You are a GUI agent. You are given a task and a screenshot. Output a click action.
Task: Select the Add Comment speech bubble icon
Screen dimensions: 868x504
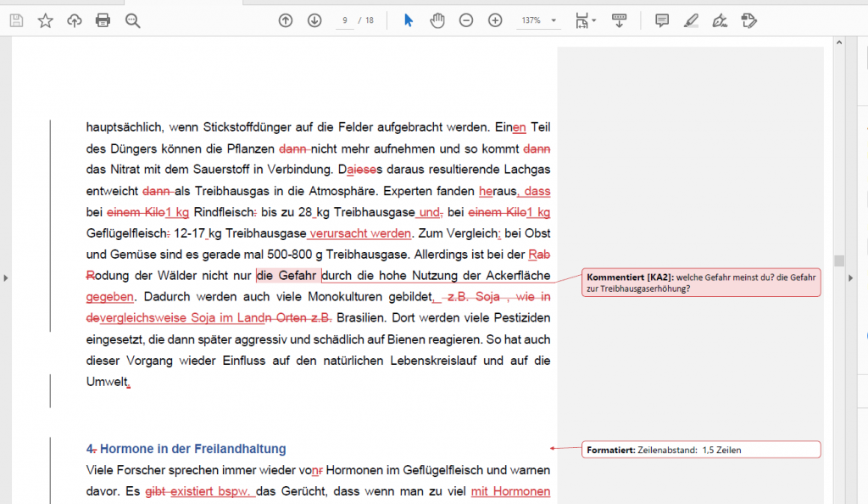(660, 20)
